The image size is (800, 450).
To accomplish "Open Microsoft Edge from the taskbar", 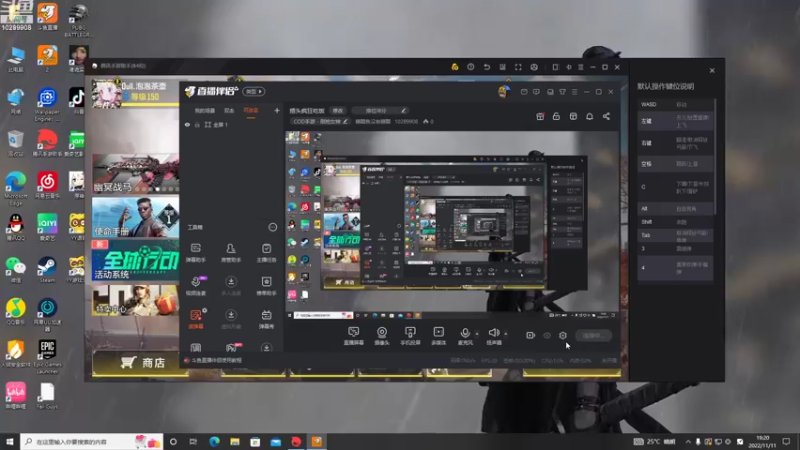I will pos(214,441).
